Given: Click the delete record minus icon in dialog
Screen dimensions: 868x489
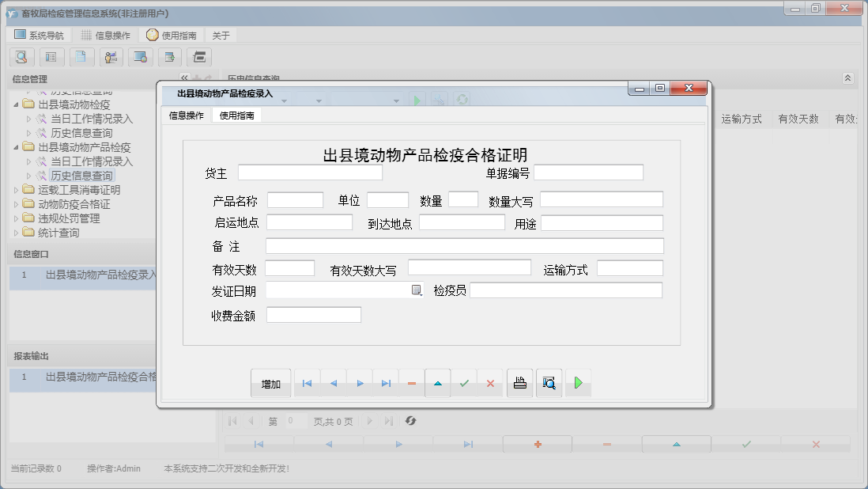Looking at the screenshot, I should pyautogui.click(x=411, y=383).
